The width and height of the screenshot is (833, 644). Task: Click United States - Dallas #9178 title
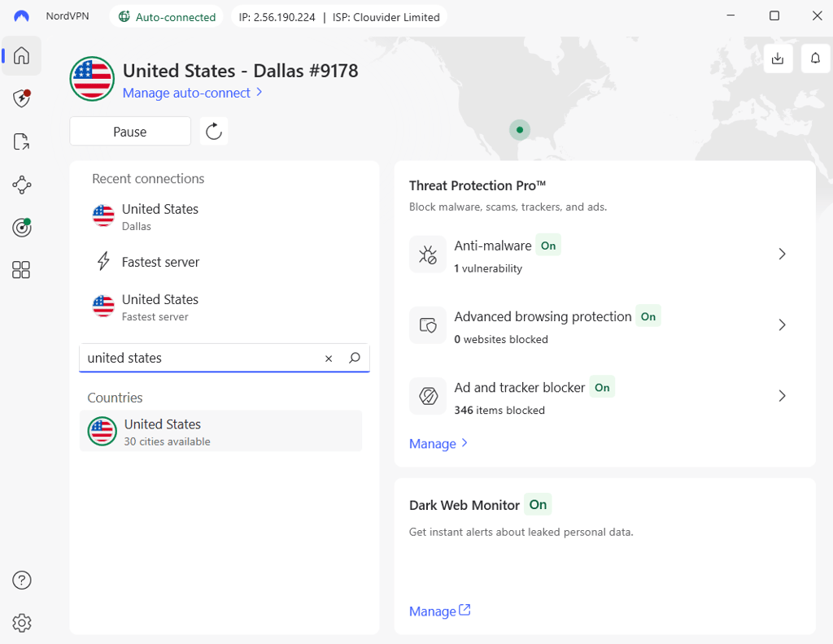[x=241, y=71]
